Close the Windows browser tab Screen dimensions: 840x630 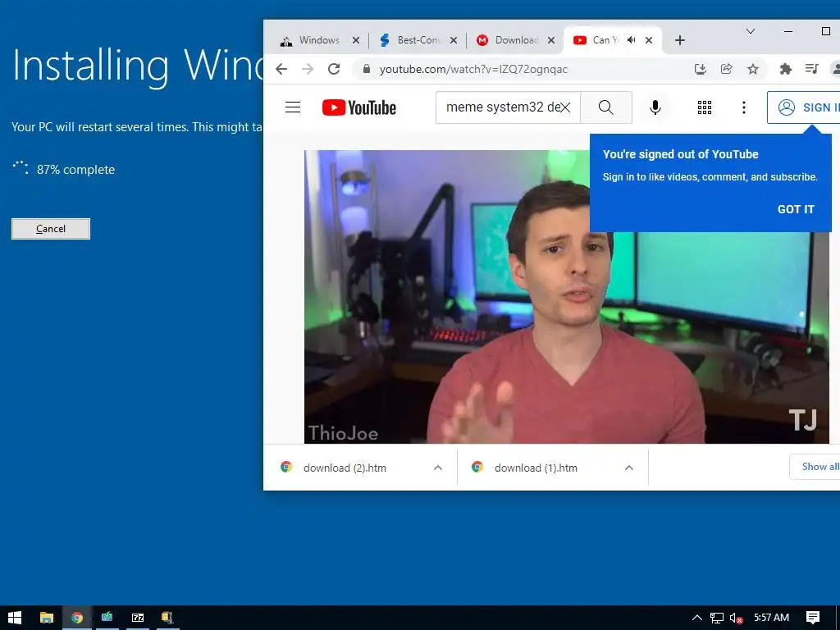click(x=356, y=40)
